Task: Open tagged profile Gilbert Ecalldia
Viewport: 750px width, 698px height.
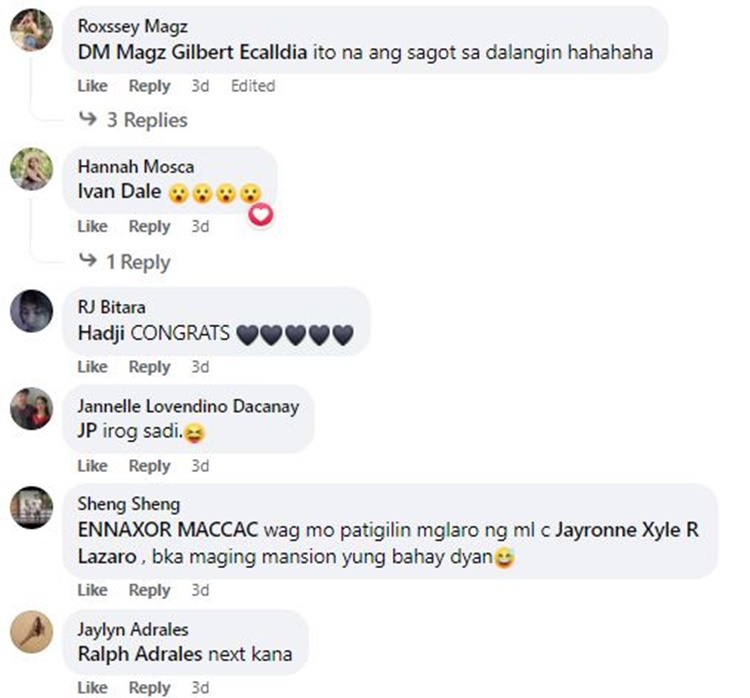Action: (x=239, y=52)
